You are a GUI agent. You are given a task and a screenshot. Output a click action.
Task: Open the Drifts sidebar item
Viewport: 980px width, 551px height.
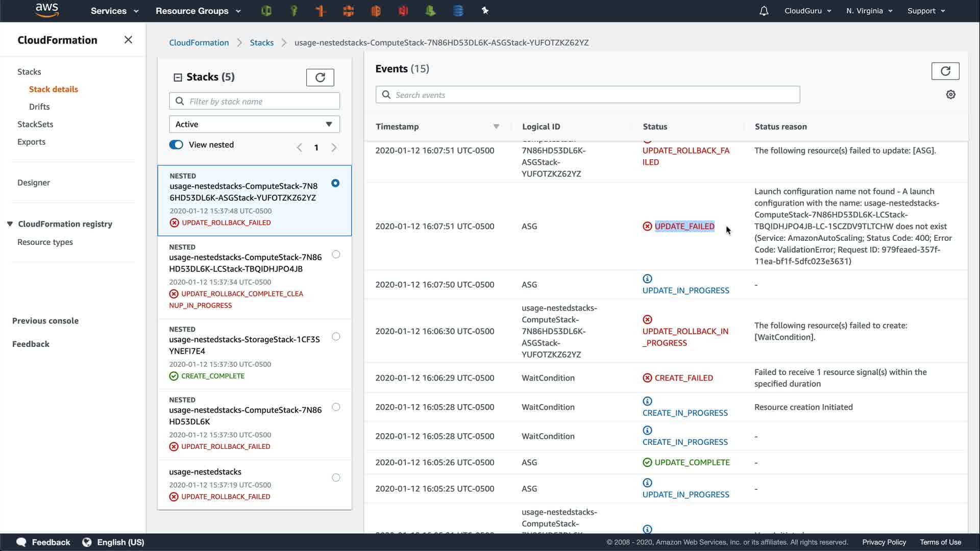point(39,107)
